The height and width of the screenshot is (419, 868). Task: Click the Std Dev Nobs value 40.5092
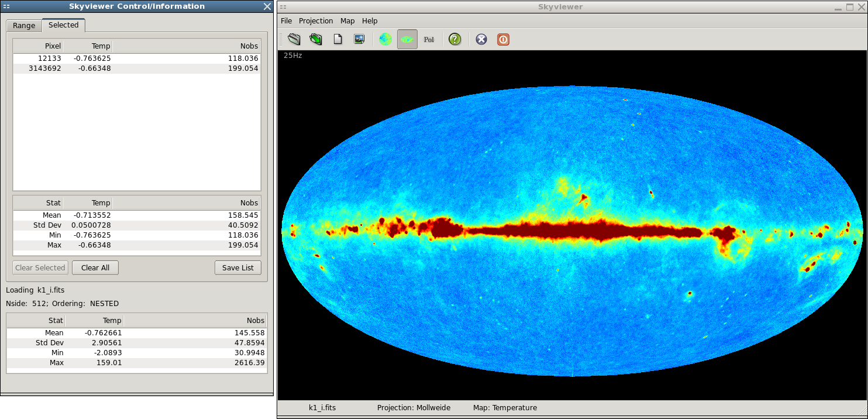pos(243,225)
